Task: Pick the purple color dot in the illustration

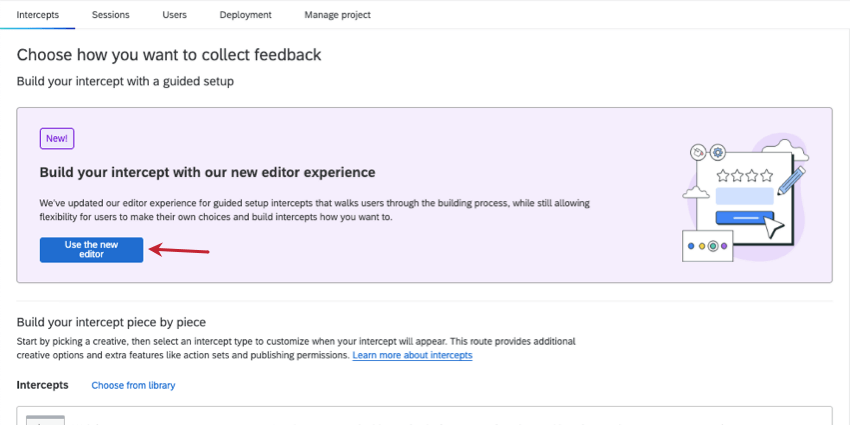Action: coord(724,245)
